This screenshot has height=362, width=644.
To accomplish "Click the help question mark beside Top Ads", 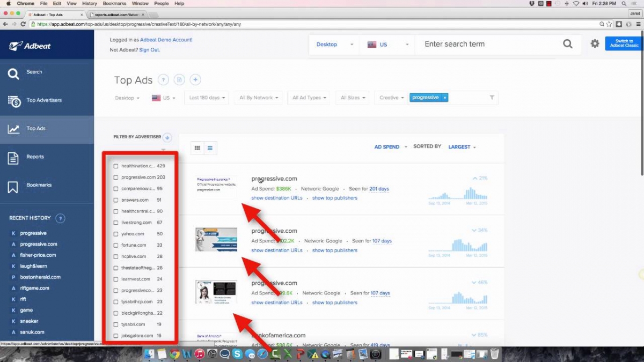I will click(163, 80).
